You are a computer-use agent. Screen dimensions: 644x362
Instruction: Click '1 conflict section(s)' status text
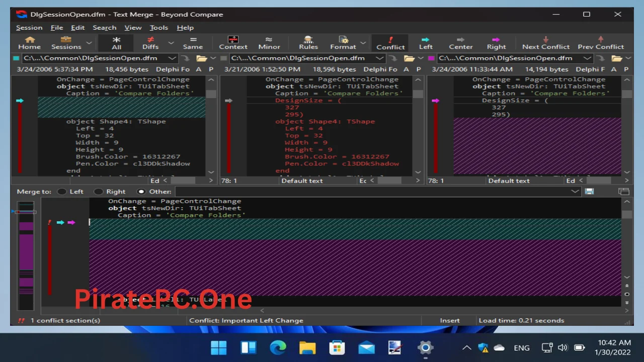pyautogui.click(x=65, y=320)
